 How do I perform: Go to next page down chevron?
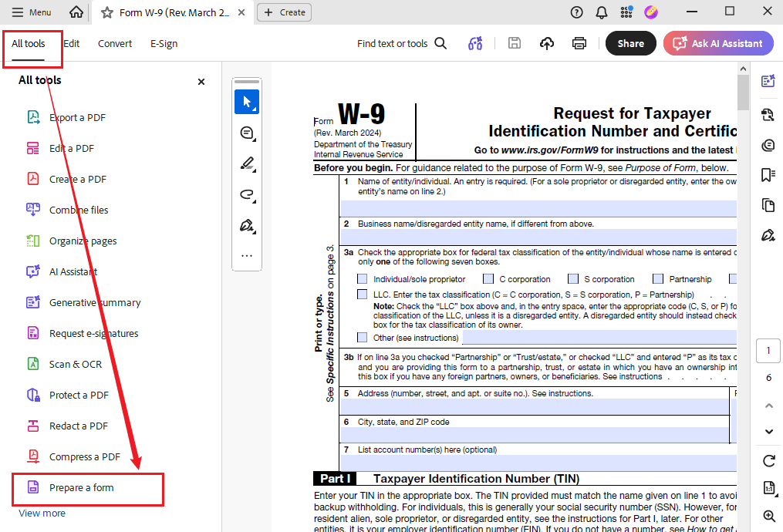(x=769, y=431)
